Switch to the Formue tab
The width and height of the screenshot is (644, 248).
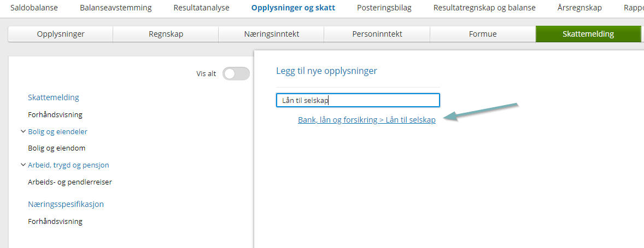pos(483,34)
